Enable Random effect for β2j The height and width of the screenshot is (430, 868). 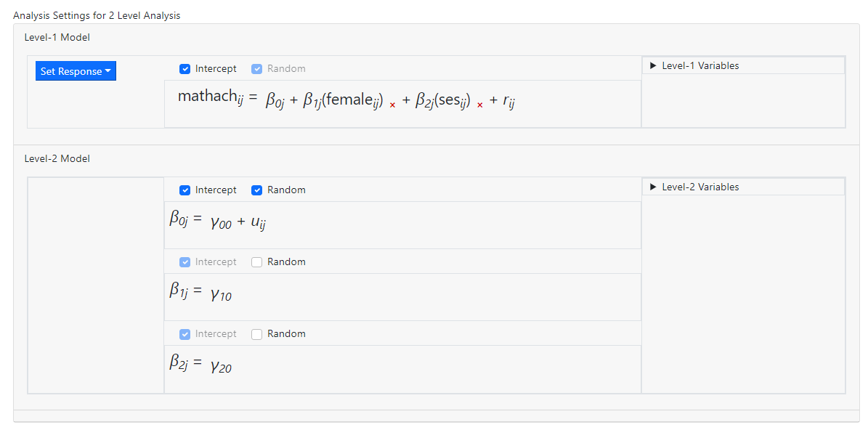point(256,334)
